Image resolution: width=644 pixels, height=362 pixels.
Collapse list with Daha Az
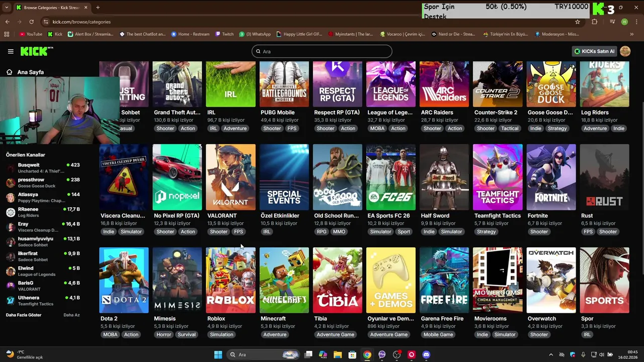(71, 315)
